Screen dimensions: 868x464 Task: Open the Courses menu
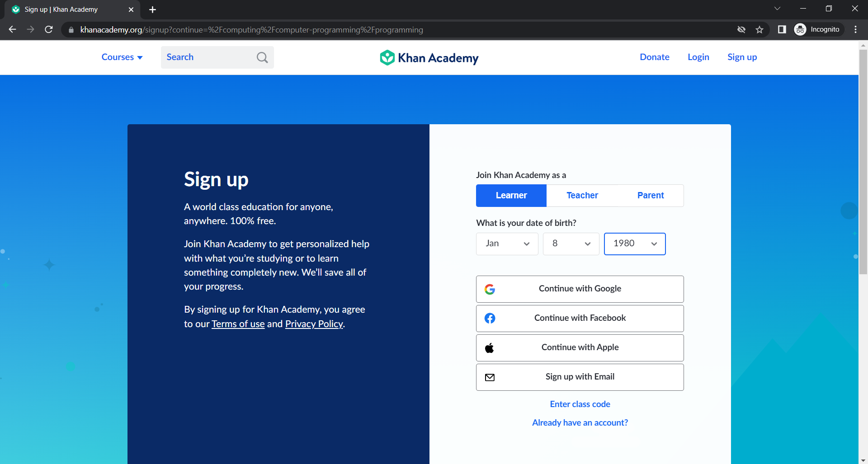(121, 57)
